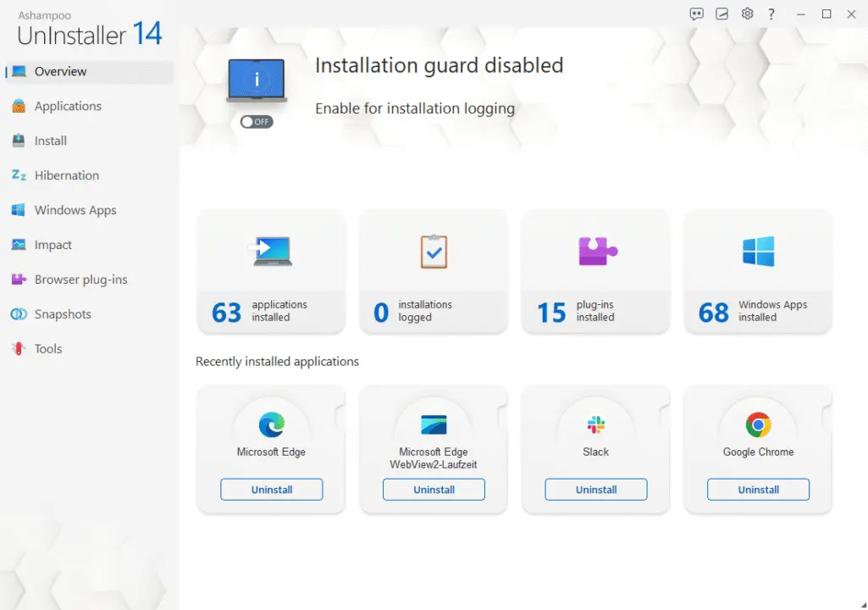Open the 0 installations logged tile
This screenshot has height=610, width=868.
pos(433,270)
